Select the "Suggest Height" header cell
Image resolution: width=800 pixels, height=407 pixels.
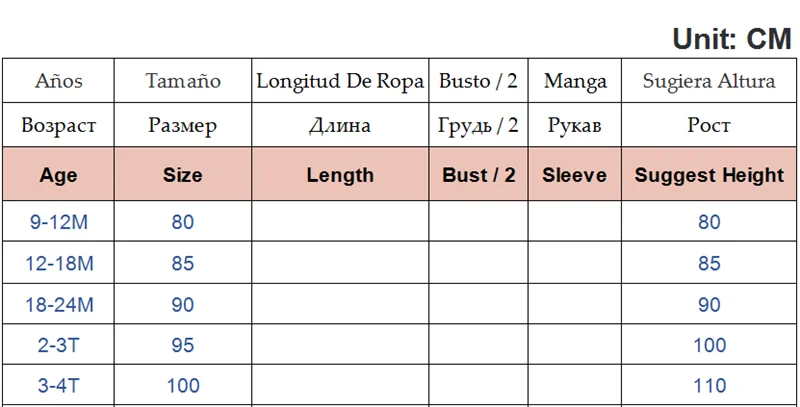point(709,175)
